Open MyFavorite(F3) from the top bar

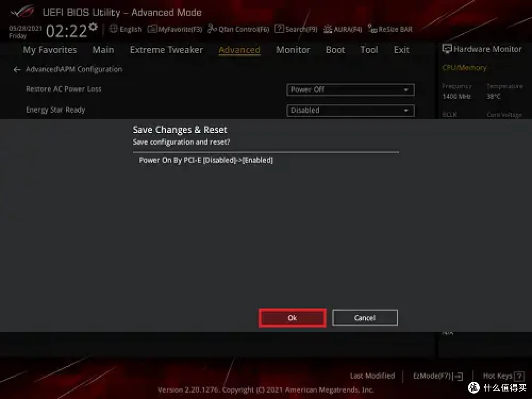coord(175,29)
